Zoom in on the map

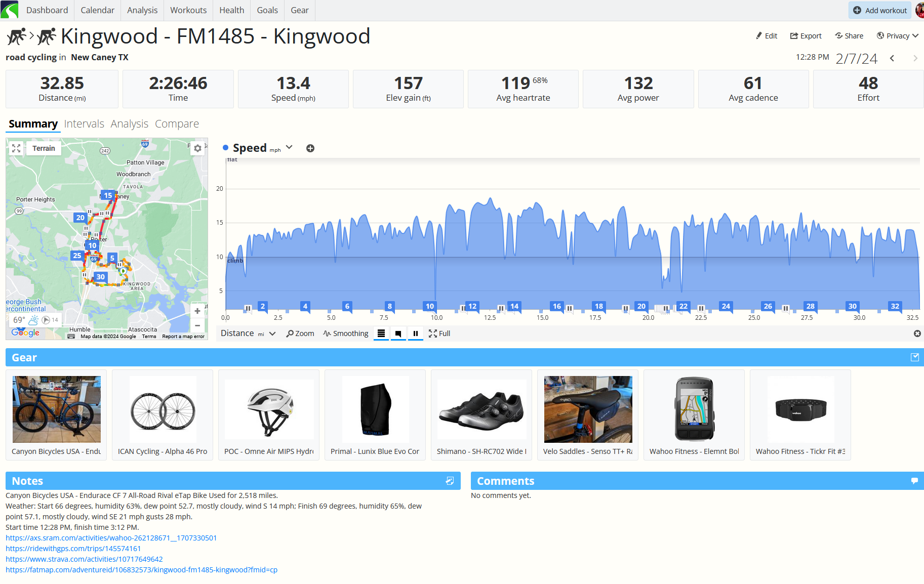click(x=197, y=311)
